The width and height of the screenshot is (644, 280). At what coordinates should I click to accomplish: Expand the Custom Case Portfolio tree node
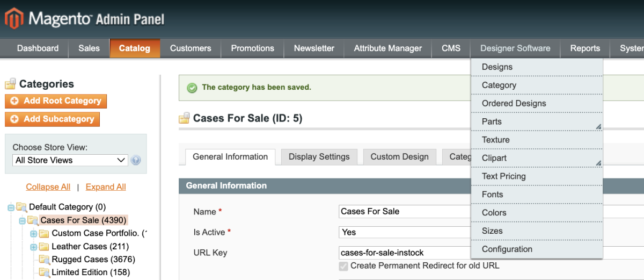click(x=33, y=234)
